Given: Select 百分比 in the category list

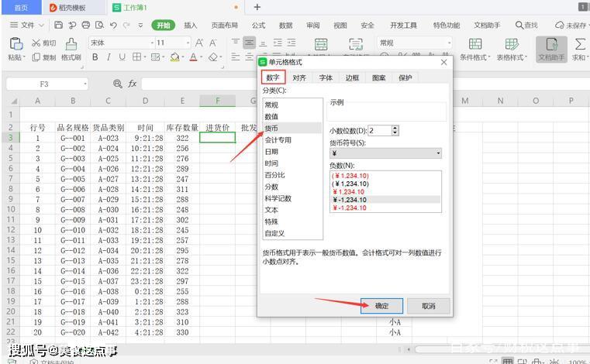Looking at the screenshot, I should click(292, 175).
